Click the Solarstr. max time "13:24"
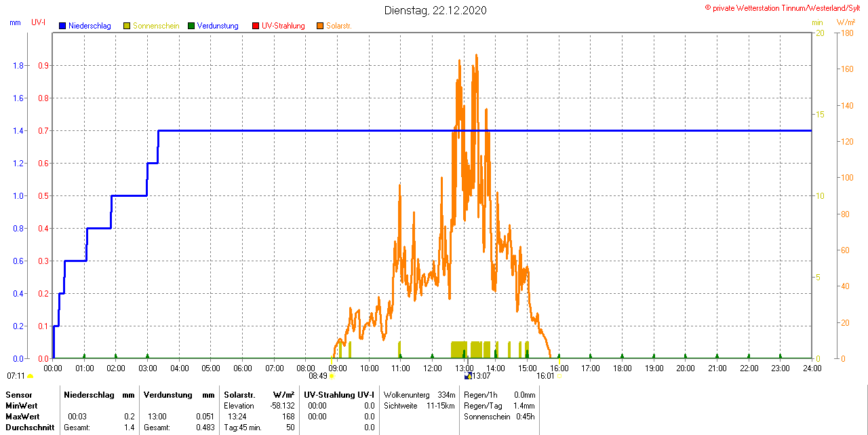 coord(237,416)
